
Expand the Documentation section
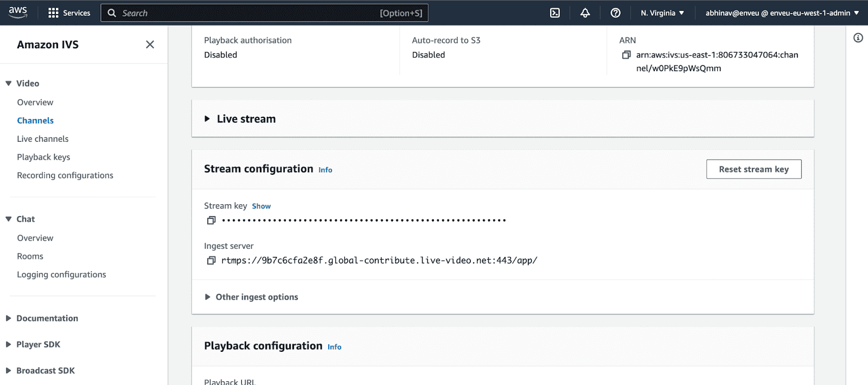click(9, 318)
